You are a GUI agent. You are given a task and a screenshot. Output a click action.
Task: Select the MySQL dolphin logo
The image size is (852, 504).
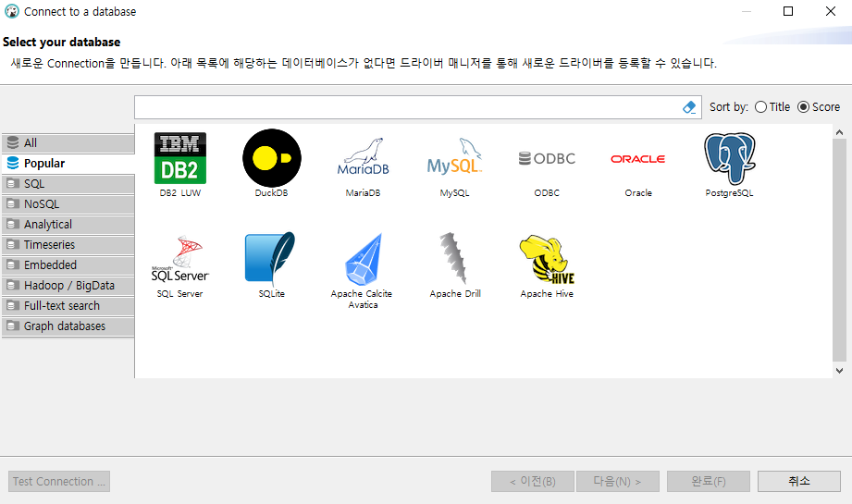pyautogui.click(x=454, y=156)
